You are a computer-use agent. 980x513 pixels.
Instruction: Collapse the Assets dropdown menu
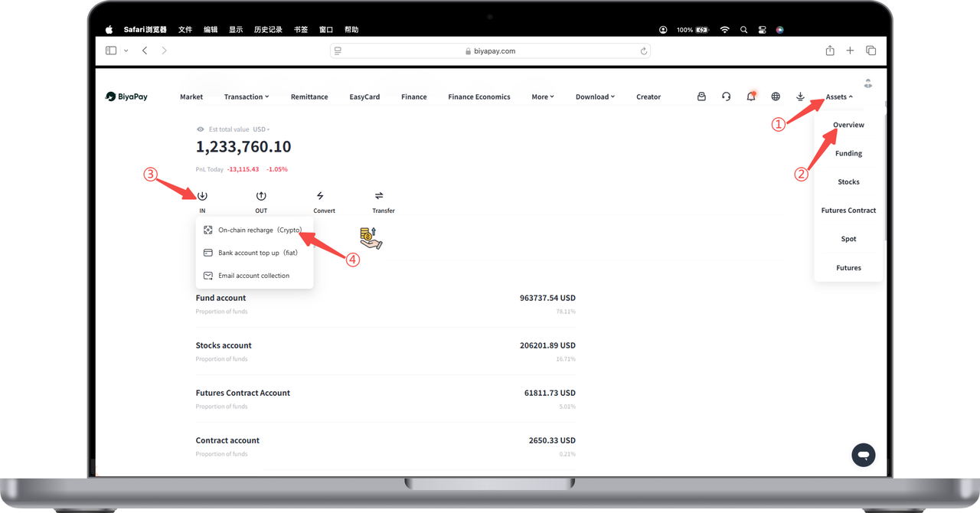coord(839,97)
